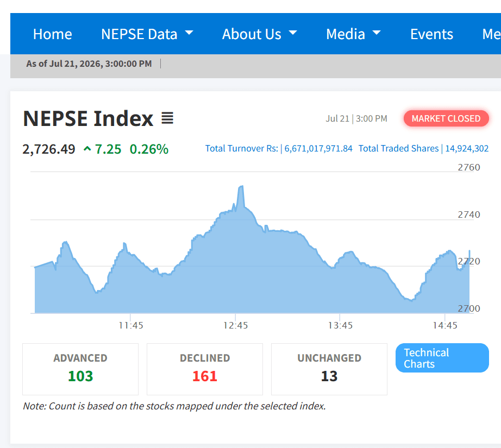The height and width of the screenshot is (448, 501).
Task: Select the UNCHANGED 13 card
Action: pyautogui.click(x=329, y=369)
